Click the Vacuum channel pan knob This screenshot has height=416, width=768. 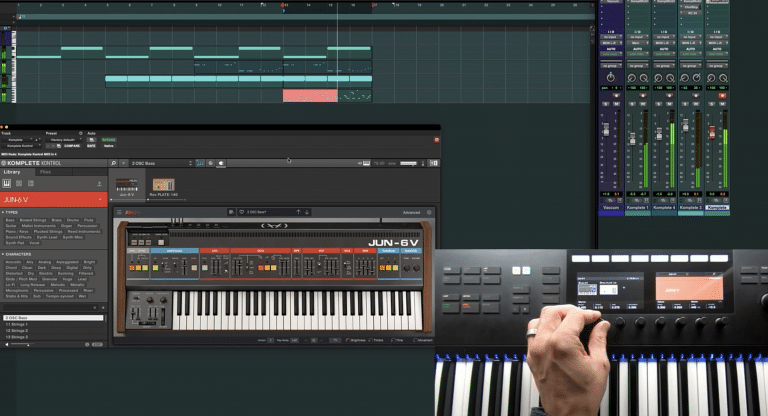tap(611, 77)
